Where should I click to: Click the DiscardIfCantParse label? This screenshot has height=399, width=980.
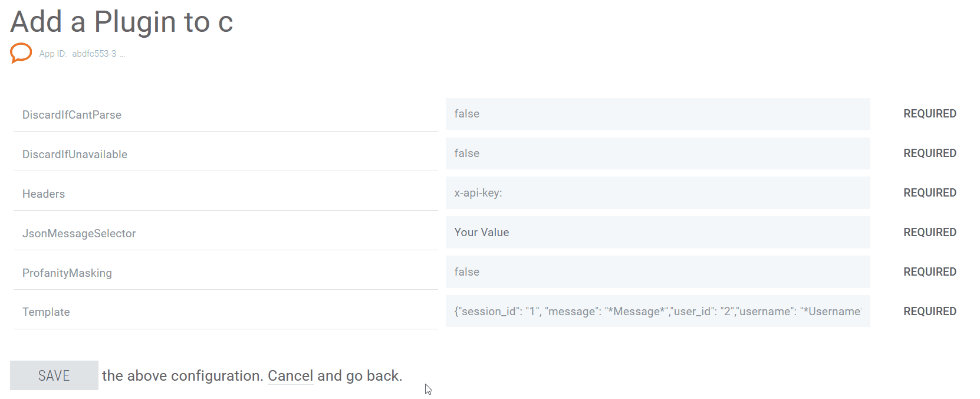pos(72,115)
